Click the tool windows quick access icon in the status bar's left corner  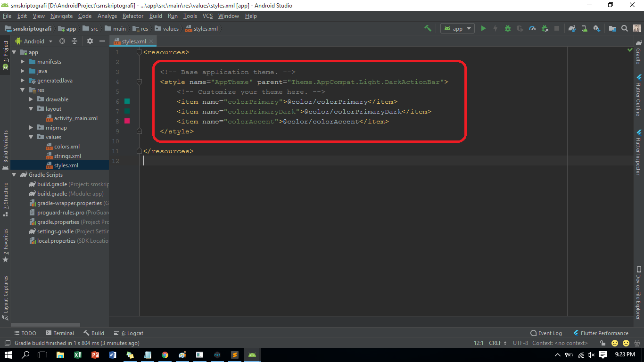[x=7, y=343]
